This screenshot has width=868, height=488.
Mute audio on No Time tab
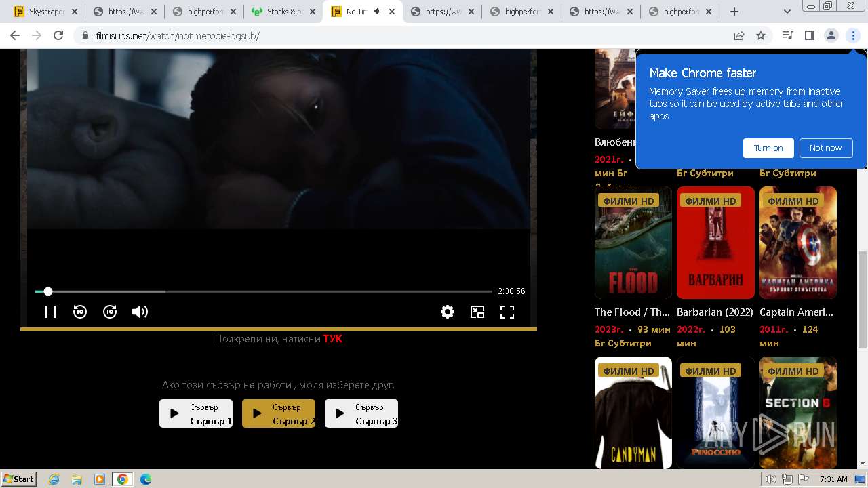pos(378,12)
